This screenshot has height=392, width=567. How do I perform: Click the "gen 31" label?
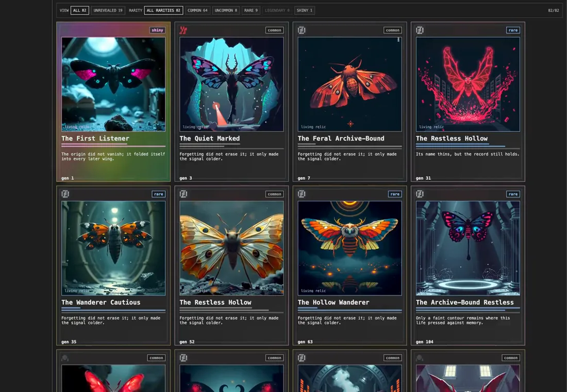pos(423,178)
